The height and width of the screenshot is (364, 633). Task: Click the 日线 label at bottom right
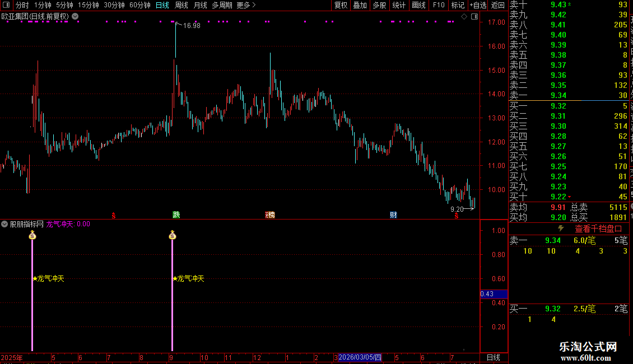(494, 357)
